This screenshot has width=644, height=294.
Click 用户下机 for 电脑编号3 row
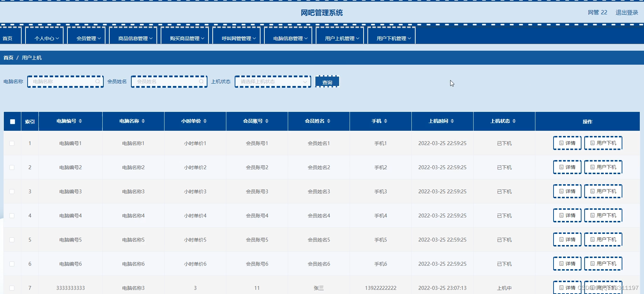click(603, 191)
